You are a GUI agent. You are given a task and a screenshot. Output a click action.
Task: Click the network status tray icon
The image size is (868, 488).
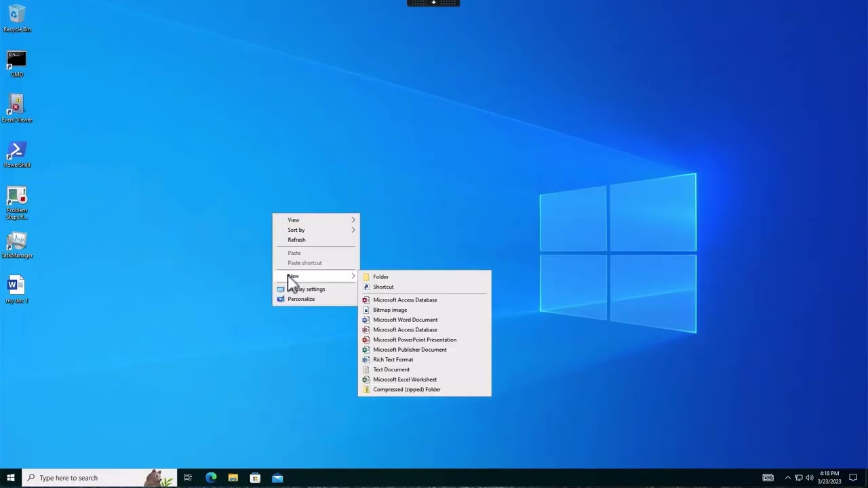click(799, 478)
